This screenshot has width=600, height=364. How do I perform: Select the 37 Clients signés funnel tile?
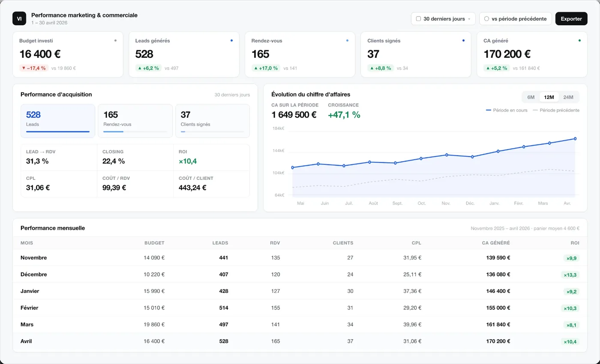[x=213, y=121]
